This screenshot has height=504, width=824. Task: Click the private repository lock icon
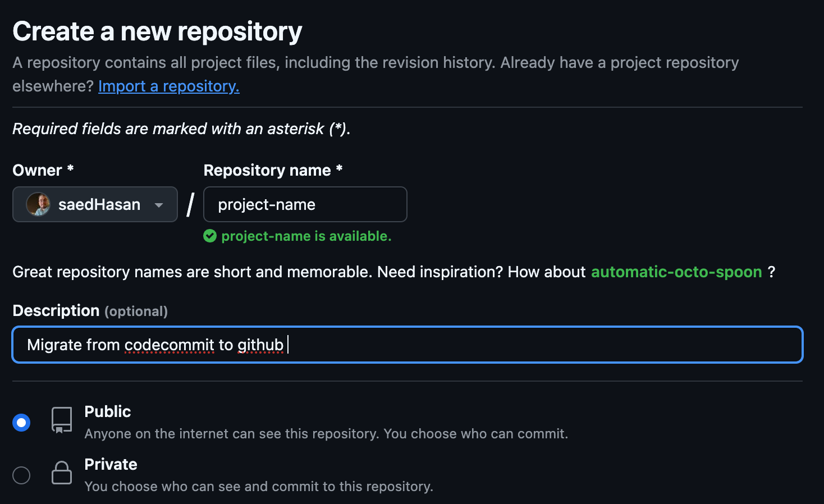[62, 473]
